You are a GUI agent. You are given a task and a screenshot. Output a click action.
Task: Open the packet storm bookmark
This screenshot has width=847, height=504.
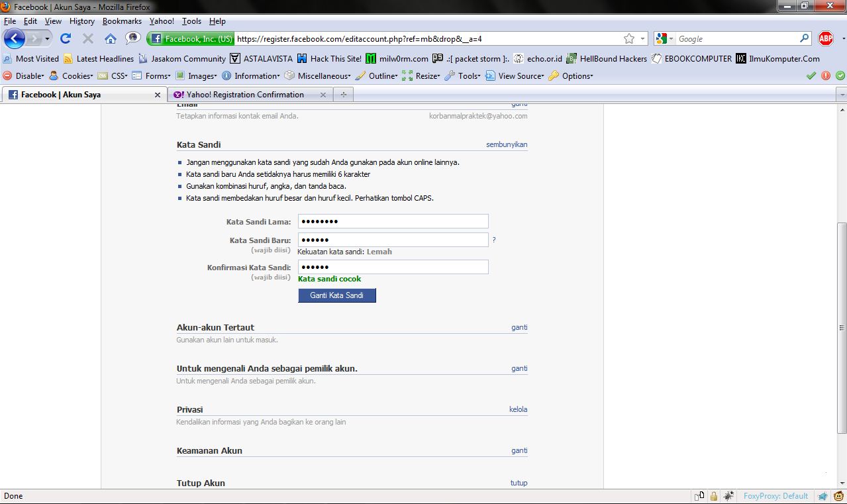471,58
